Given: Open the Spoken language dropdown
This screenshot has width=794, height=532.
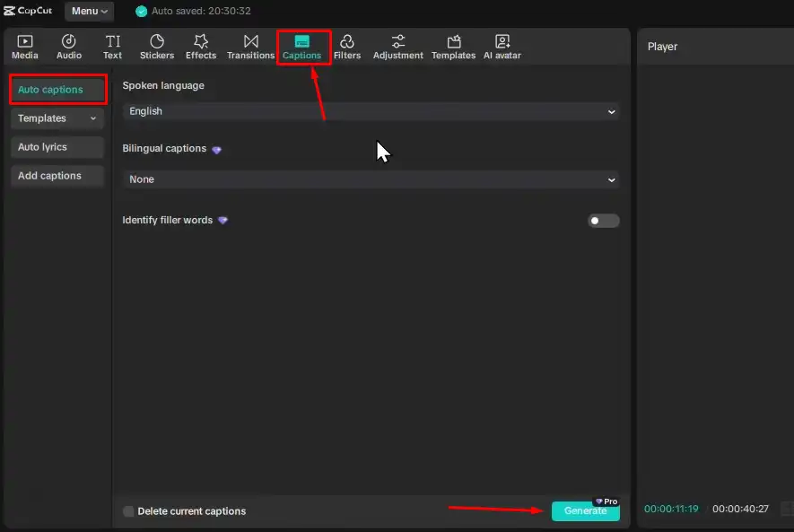Looking at the screenshot, I should point(371,111).
